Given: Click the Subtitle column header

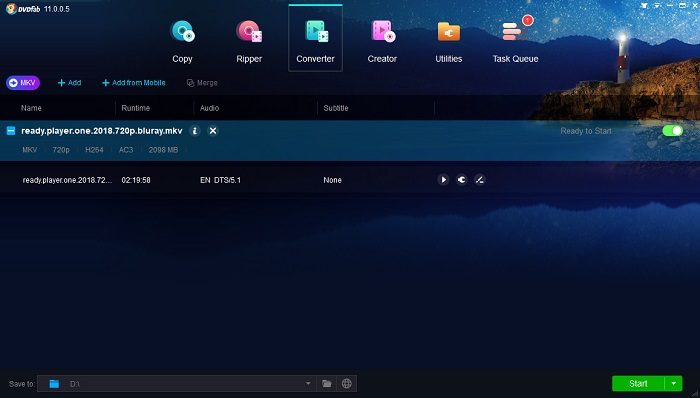Looking at the screenshot, I should [x=336, y=108].
